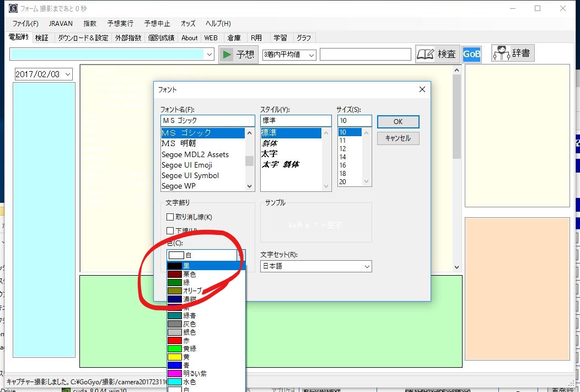Click the 検査 book button
This screenshot has height=392, width=580.
(438, 55)
